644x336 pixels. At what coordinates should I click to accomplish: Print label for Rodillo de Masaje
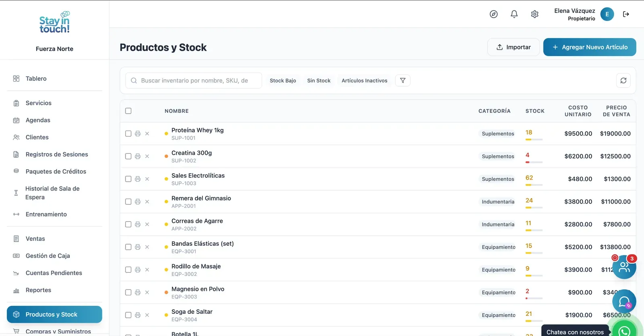138,270
